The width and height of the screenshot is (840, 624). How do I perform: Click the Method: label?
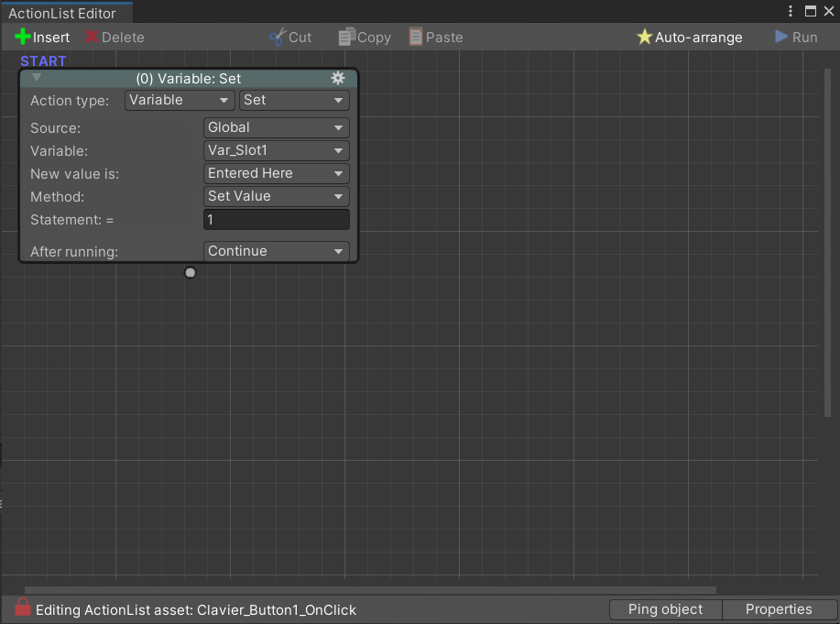click(x=58, y=197)
